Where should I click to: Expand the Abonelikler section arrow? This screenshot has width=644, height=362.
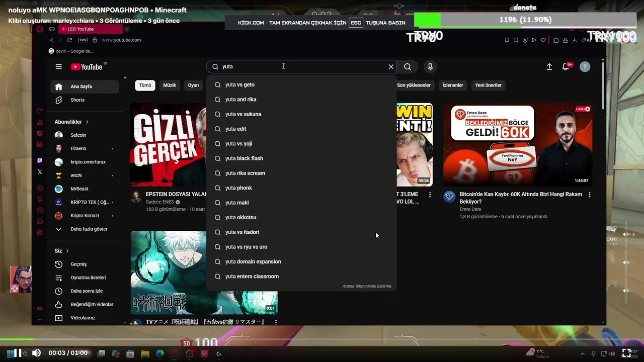pos(87,122)
